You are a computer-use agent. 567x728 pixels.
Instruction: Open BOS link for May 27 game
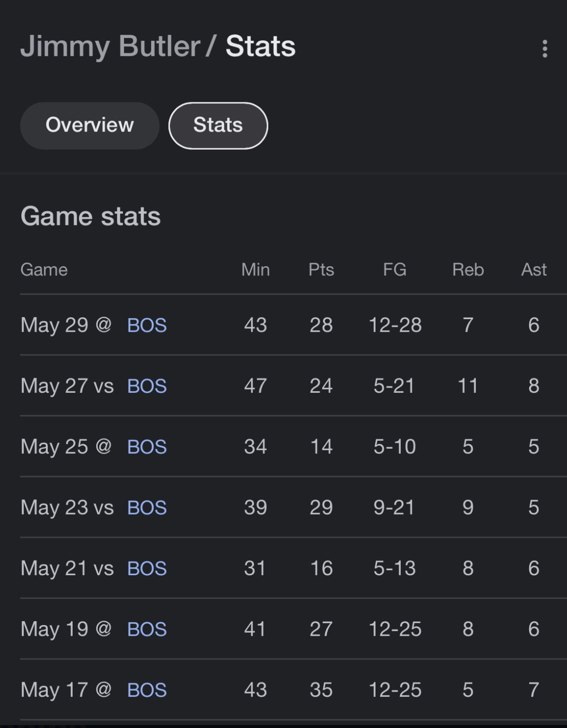(x=147, y=386)
